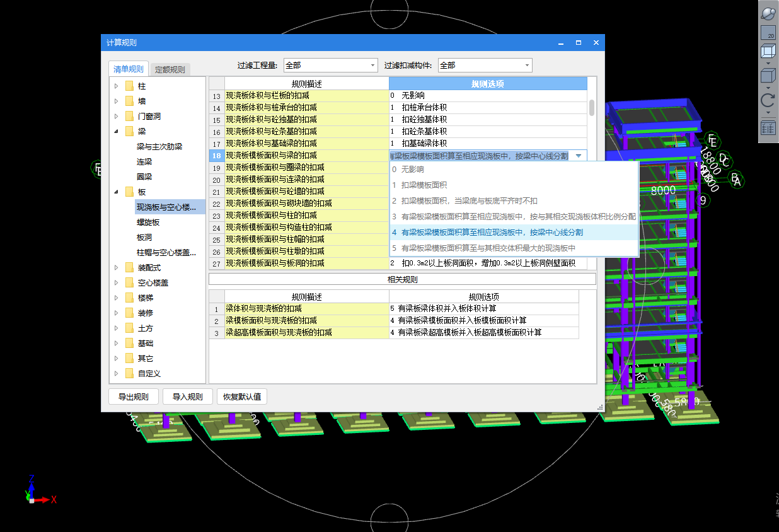Click the 基础 folder icon
779x532 pixels.
coord(129,343)
